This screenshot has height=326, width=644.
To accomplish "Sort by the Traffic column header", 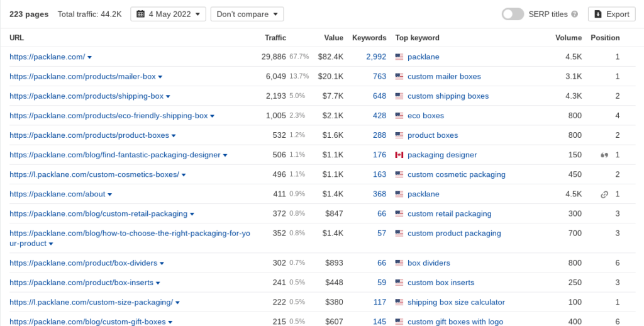I will pos(275,38).
